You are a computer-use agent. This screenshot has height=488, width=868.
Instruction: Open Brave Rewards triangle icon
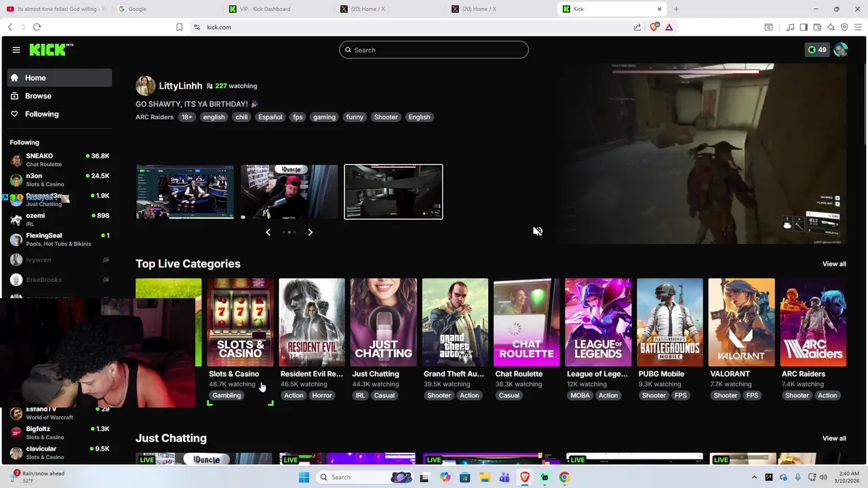(669, 27)
